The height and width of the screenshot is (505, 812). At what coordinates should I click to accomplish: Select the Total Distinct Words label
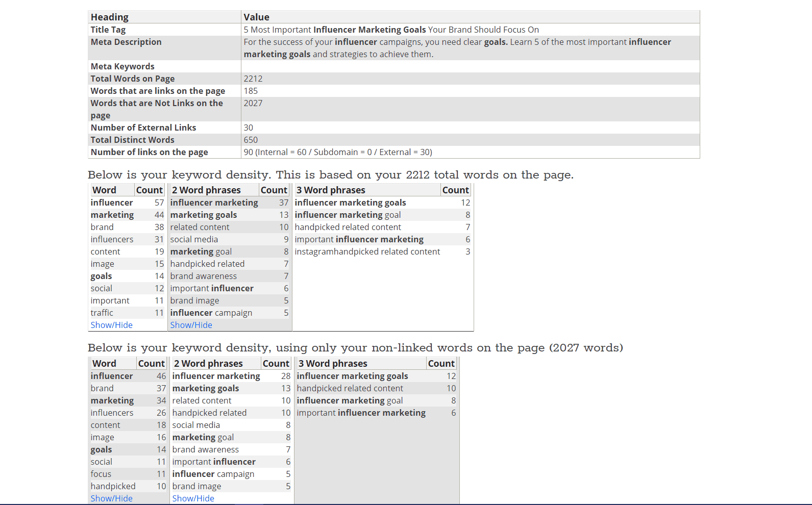pos(132,140)
